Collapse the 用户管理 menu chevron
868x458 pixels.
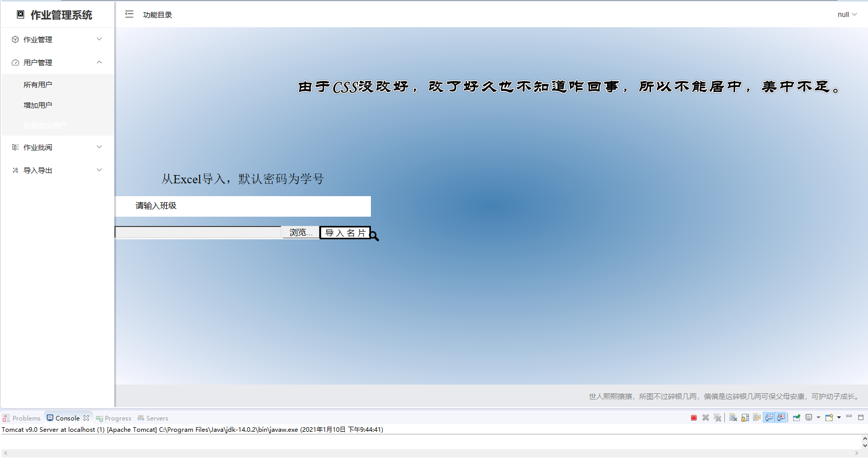100,62
